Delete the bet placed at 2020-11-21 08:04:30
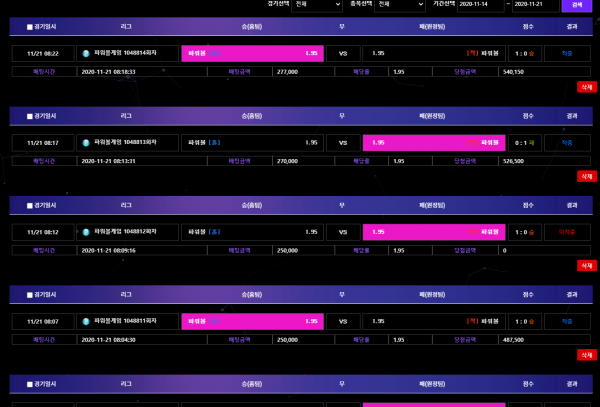 point(587,355)
